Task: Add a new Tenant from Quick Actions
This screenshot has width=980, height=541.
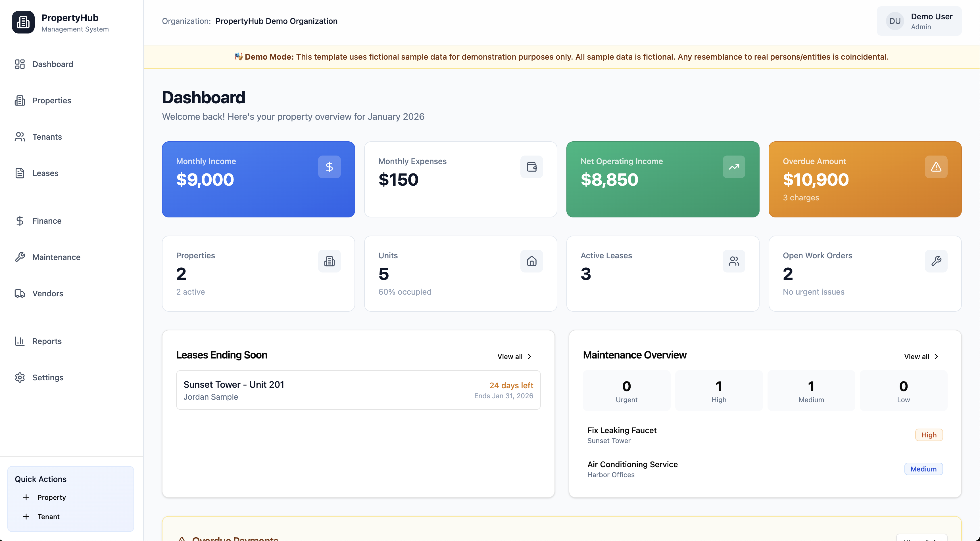Action: click(71, 517)
